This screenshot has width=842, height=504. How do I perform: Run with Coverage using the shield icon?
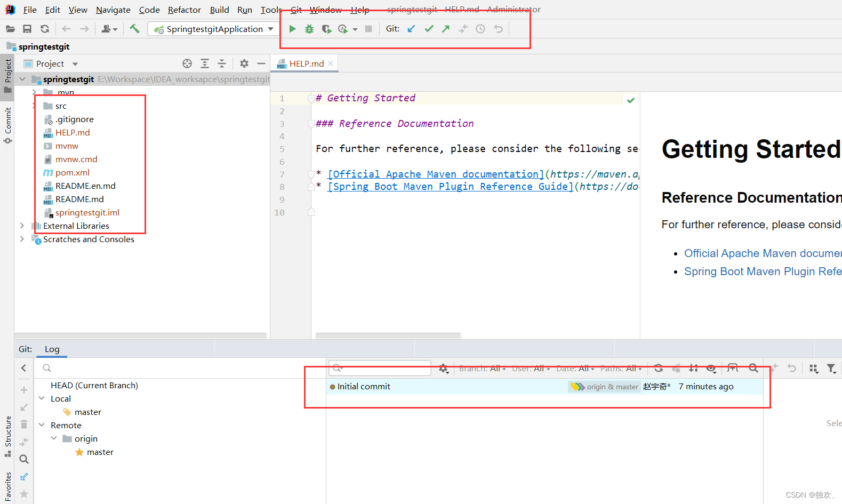point(326,29)
